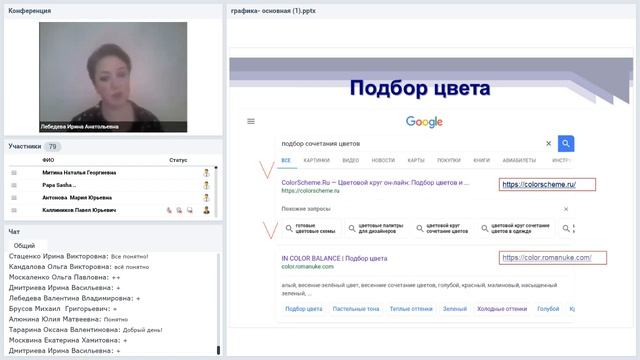Follow the boxed https://color.romanuke.com/ link

(x=553, y=258)
